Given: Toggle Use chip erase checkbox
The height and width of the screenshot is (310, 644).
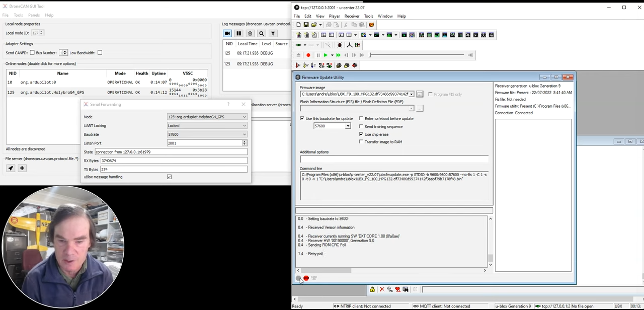Looking at the screenshot, I should pos(361,134).
